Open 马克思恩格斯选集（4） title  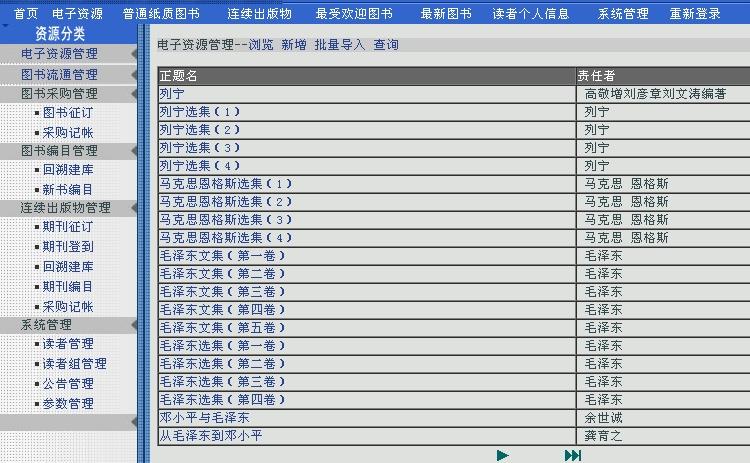click(x=226, y=238)
